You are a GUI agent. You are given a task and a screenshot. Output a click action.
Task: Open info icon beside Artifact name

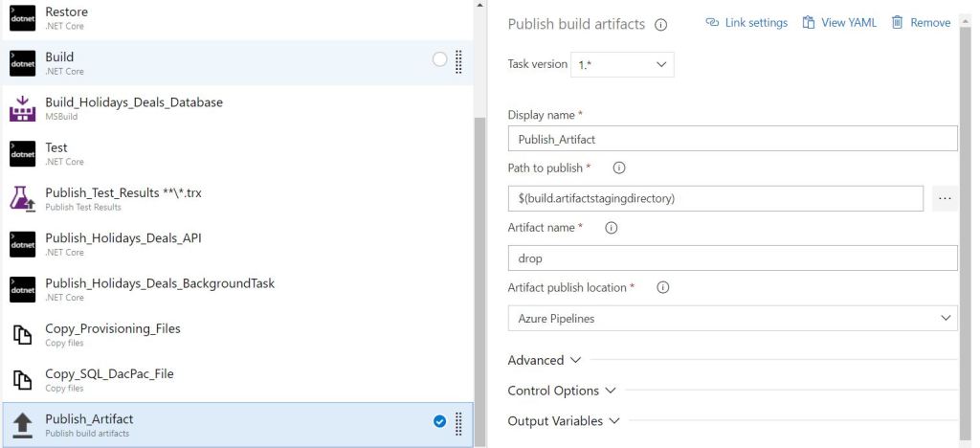coord(612,228)
